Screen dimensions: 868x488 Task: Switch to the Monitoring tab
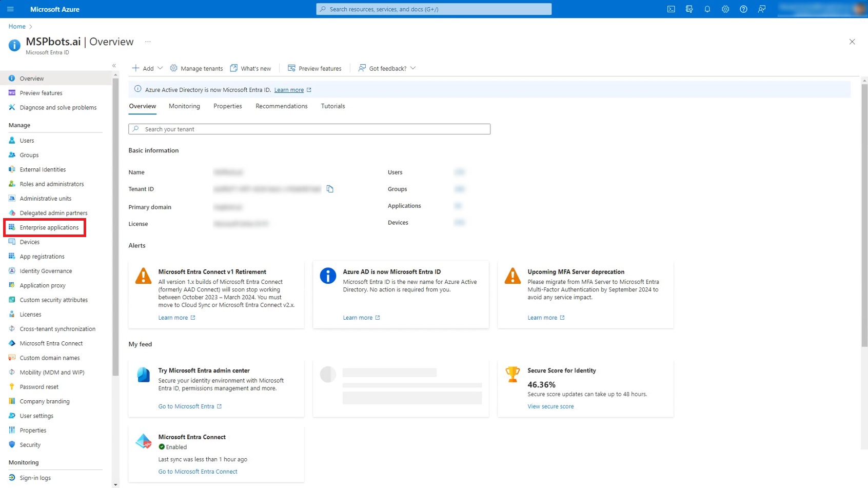[x=184, y=106]
